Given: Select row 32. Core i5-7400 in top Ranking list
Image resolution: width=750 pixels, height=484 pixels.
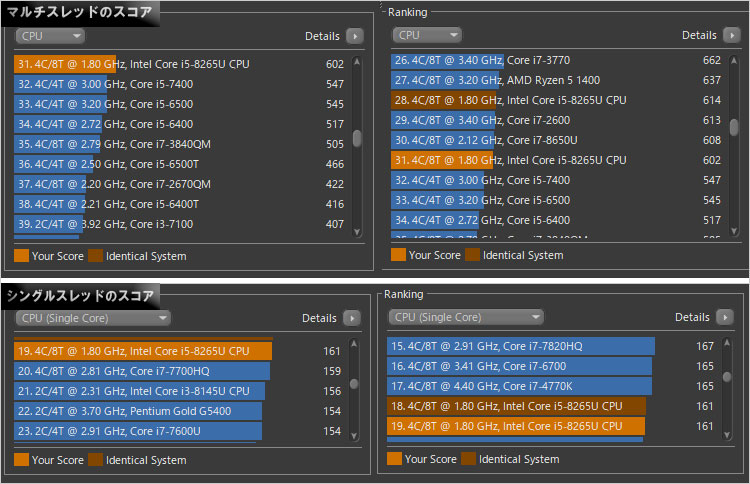Looking at the screenshot, I should click(x=556, y=180).
